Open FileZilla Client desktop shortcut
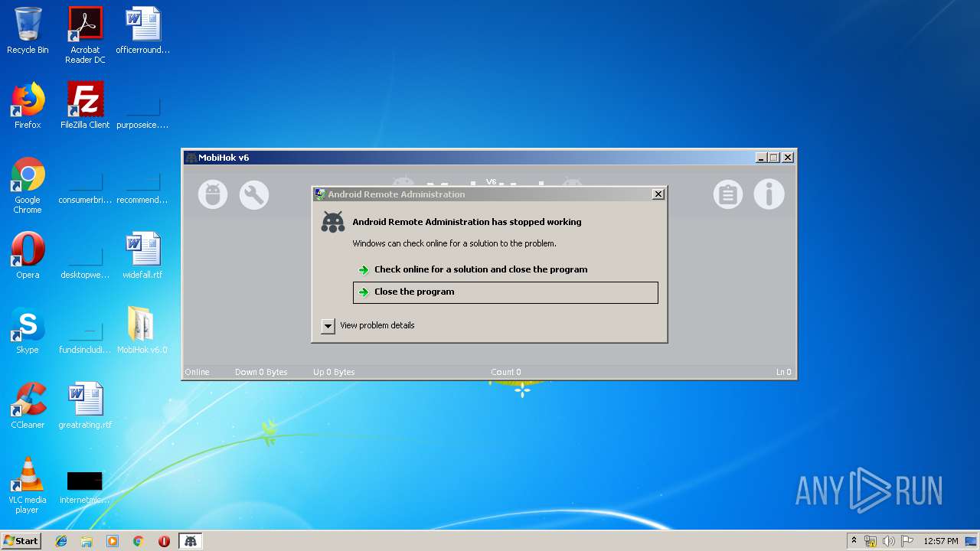Viewport: 980px width, 551px height. pos(85,106)
